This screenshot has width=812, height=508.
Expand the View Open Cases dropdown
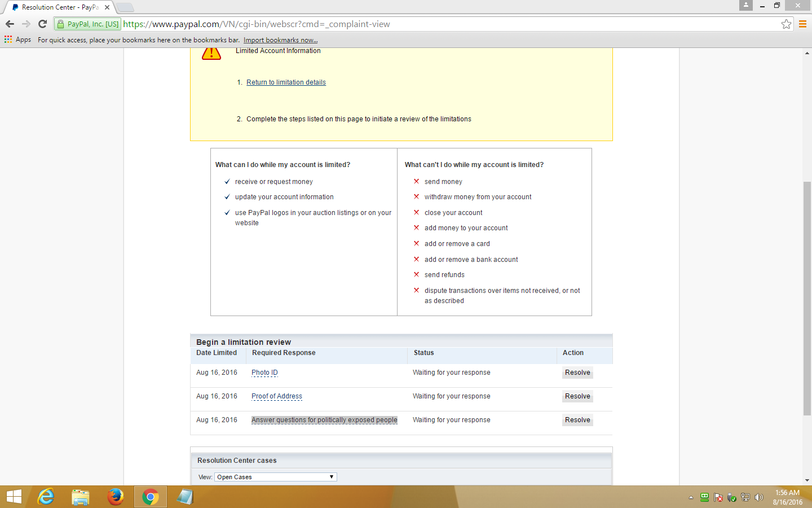click(x=276, y=477)
